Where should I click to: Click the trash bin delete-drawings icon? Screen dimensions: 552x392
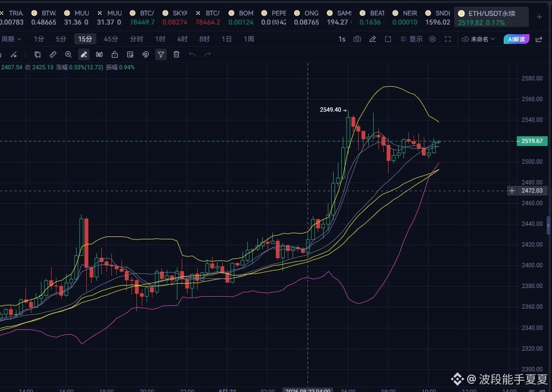coord(176,54)
